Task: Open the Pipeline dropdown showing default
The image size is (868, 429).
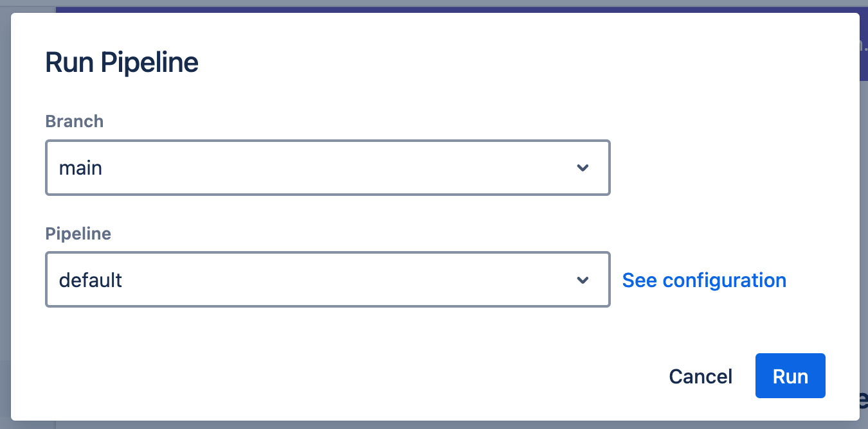Action: click(x=327, y=280)
